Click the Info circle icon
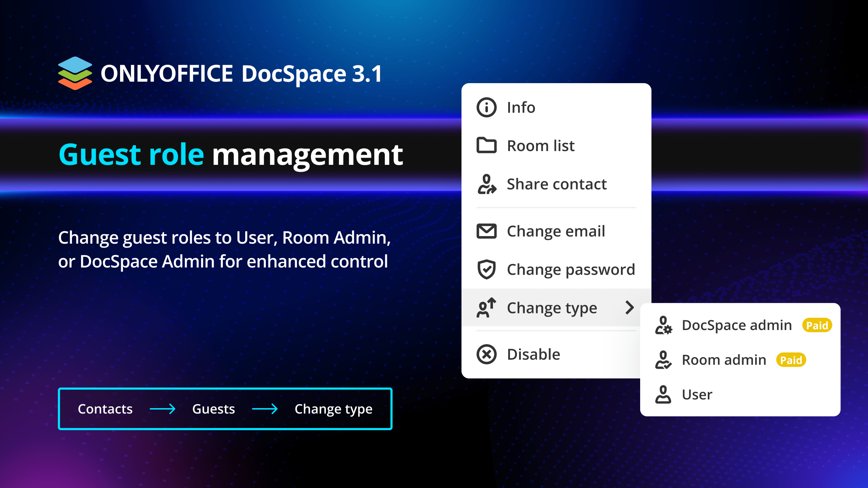868x488 pixels. click(486, 108)
